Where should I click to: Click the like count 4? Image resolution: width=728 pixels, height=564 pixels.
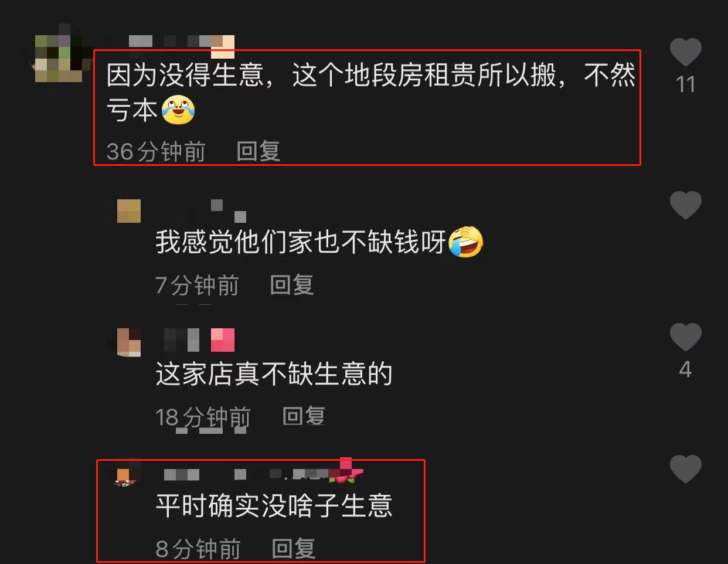(x=685, y=369)
